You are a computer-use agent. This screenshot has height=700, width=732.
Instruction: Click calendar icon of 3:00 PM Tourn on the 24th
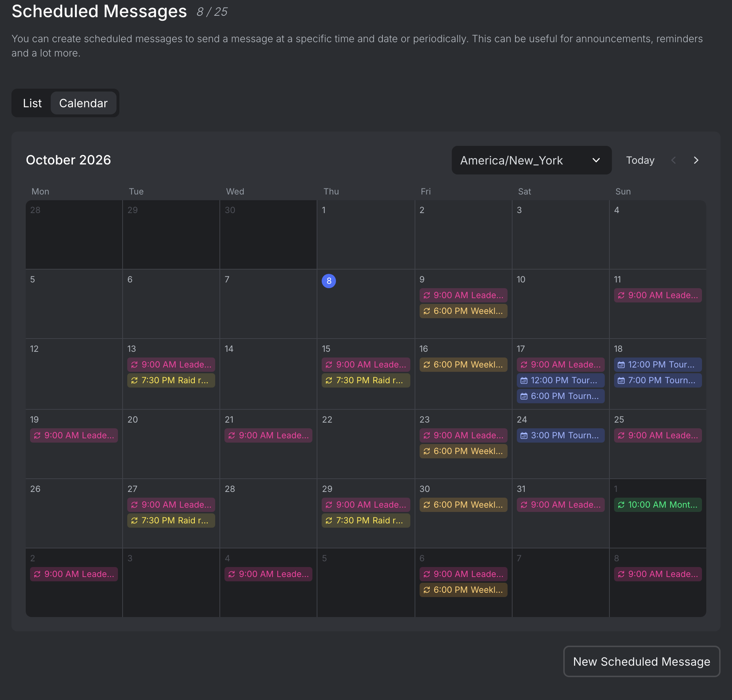pyautogui.click(x=524, y=435)
